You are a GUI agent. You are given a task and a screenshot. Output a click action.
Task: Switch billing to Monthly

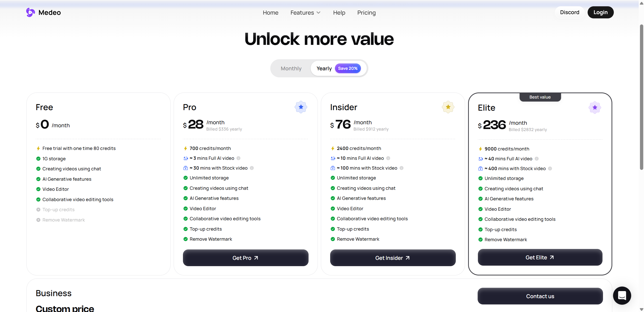coord(291,69)
